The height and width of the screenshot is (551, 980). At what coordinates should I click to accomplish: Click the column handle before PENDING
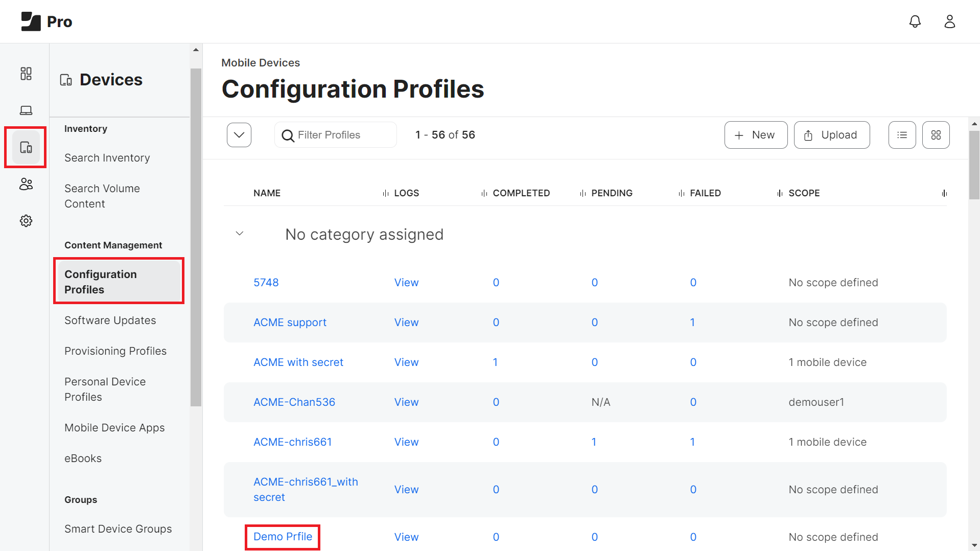coord(583,193)
